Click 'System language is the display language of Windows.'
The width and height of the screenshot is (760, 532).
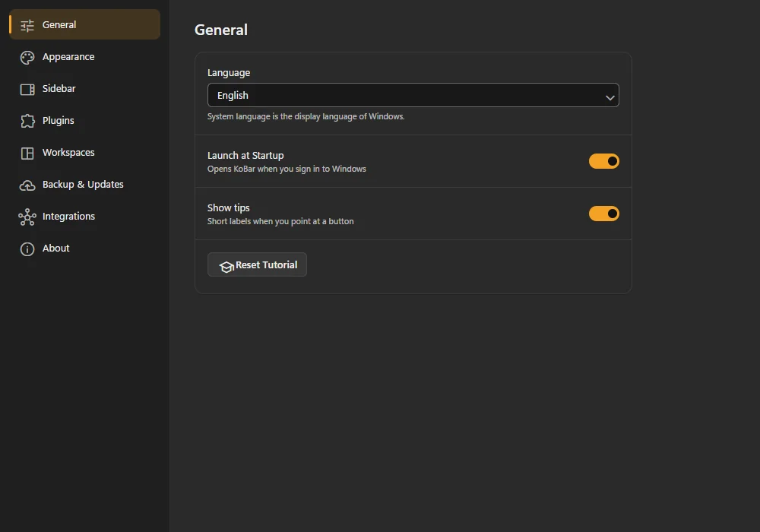point(306,116)
